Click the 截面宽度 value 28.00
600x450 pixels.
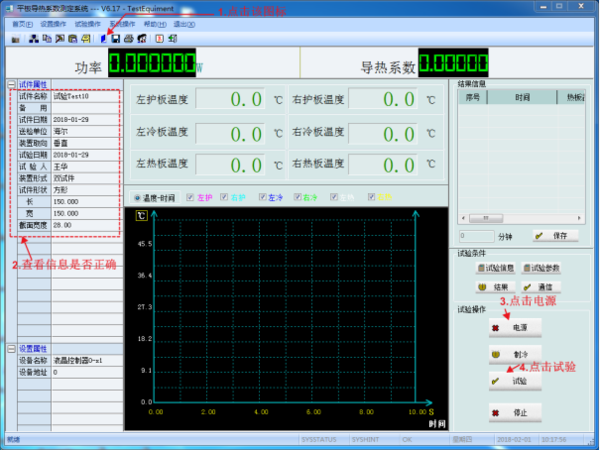pos(87,225)
